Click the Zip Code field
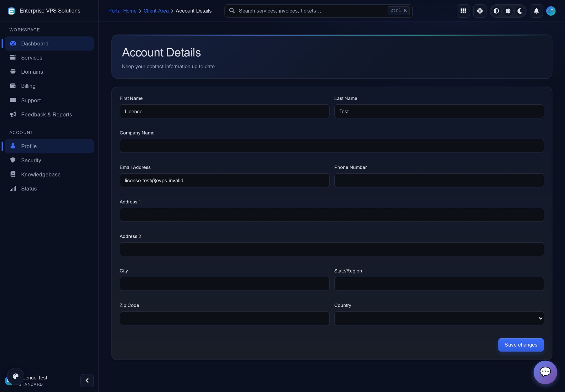The height and width of the screenshot is (392, 565). pyautogui.click(x=224, y=318)
